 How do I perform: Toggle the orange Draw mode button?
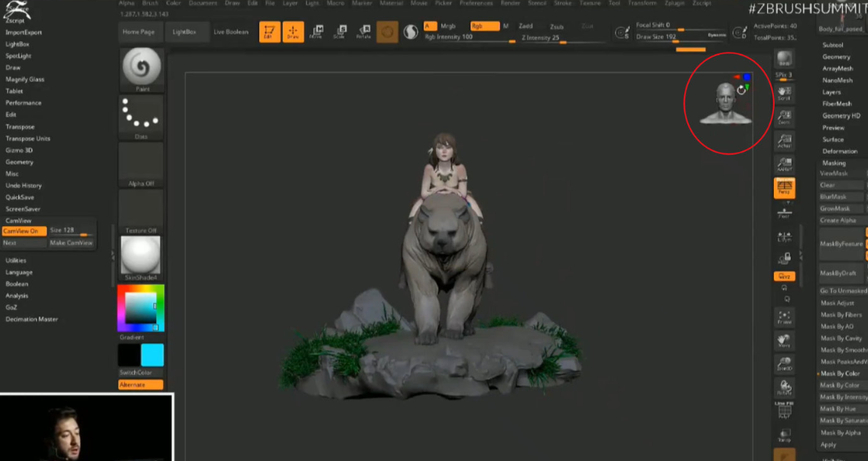click(x=293, y=32)
